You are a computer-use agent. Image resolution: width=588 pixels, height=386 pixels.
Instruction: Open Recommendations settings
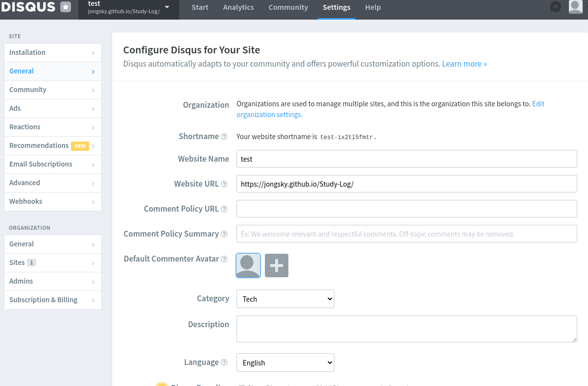coord(53,145)
